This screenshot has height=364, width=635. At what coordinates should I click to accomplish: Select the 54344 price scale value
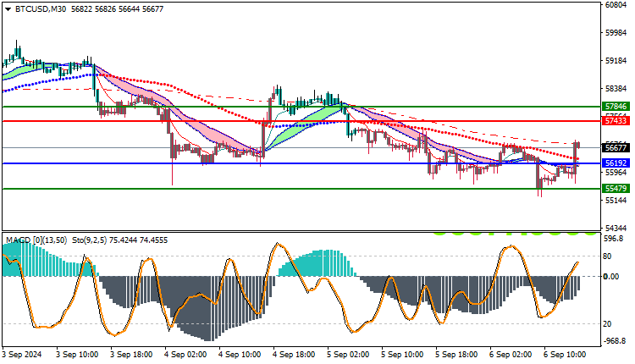pos(616,229)
